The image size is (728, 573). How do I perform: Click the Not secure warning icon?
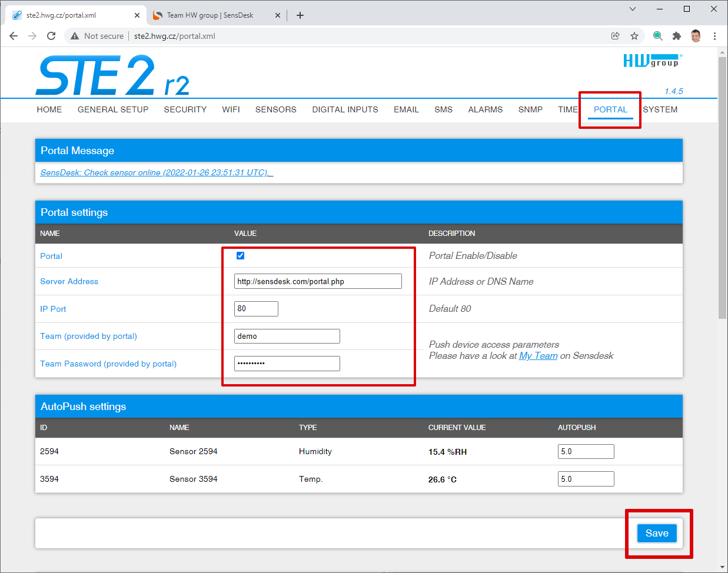click(75, 36)
